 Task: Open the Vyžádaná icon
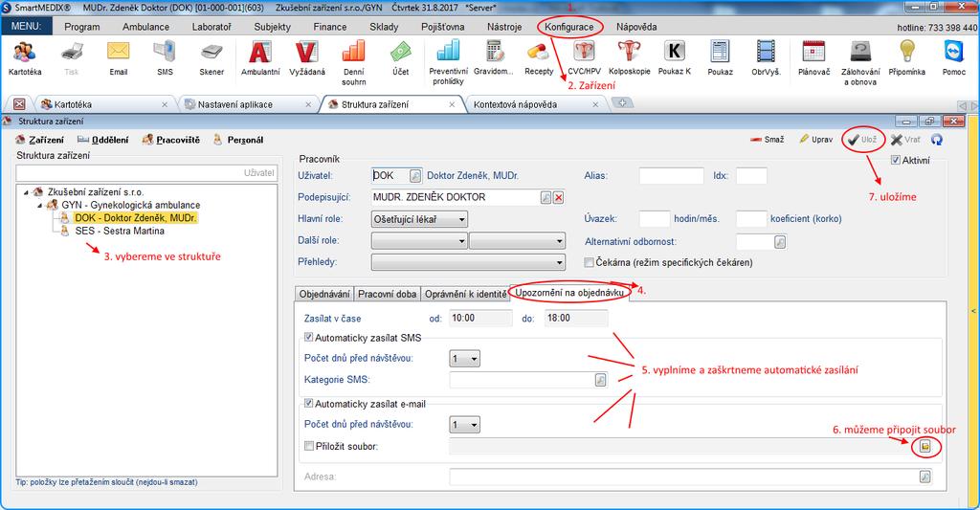click(307, 53)
